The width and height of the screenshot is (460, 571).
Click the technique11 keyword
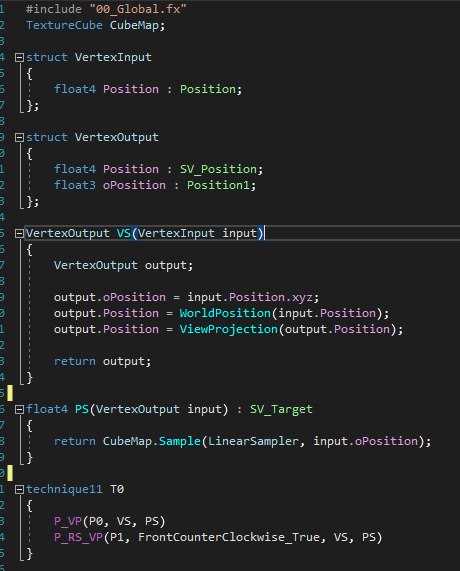pos(64,489)
